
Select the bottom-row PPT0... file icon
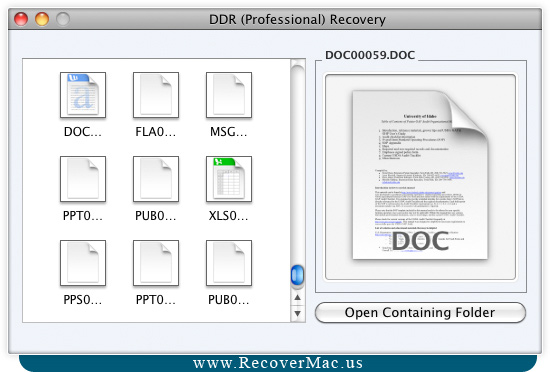(x=156, y=263)
